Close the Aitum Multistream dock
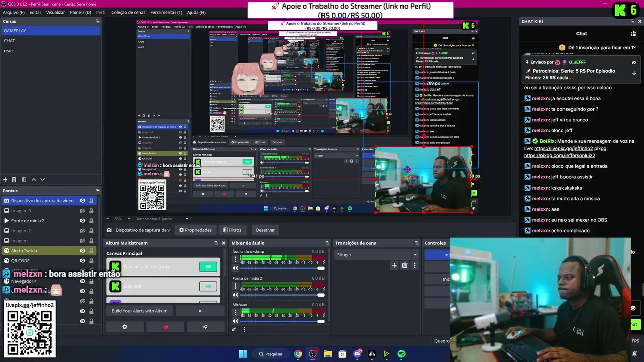644x362 pixels. pos(223,243)
